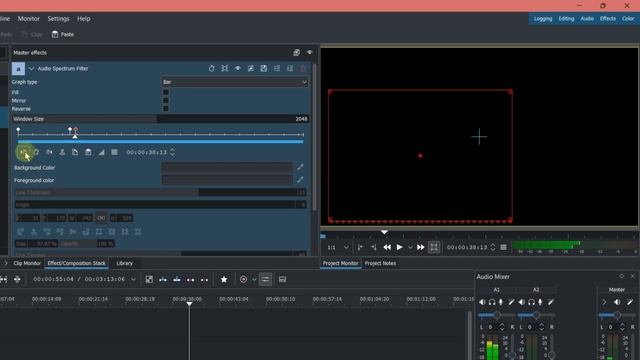Solo track A1 with headphones icon
640x360 pixels.
(492, 302)
